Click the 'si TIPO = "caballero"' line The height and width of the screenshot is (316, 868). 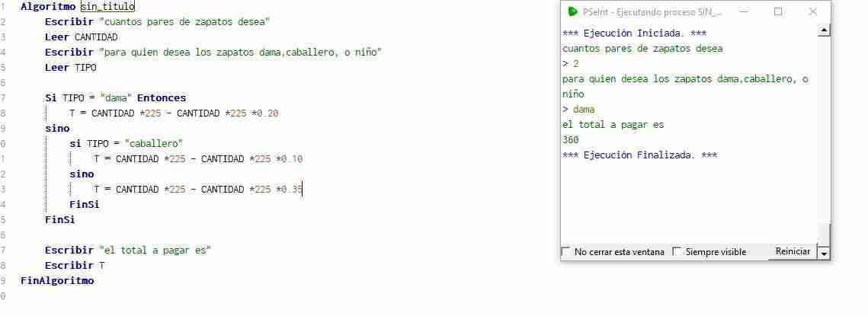(x=127, y=144)
